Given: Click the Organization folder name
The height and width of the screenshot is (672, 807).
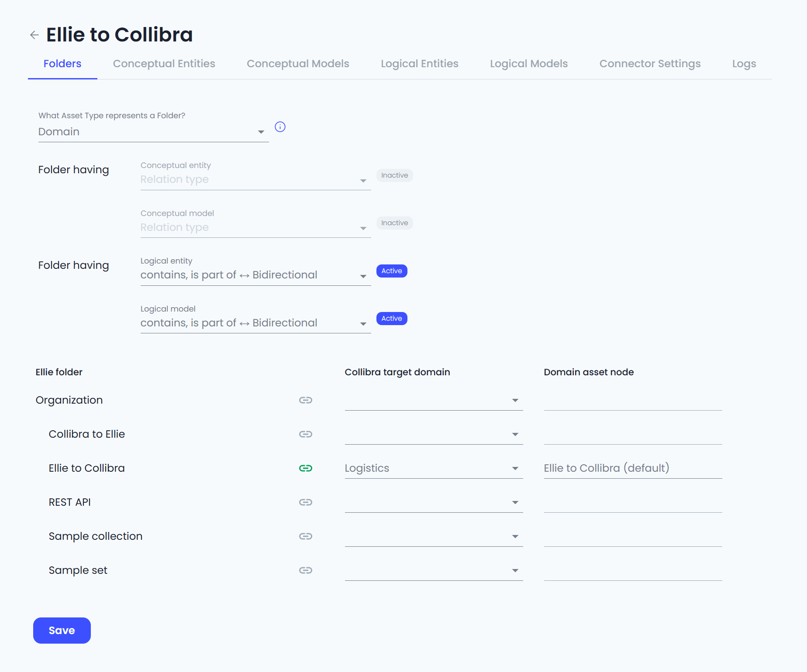Looking at the screenshot, I should click(x=69, y=400).
